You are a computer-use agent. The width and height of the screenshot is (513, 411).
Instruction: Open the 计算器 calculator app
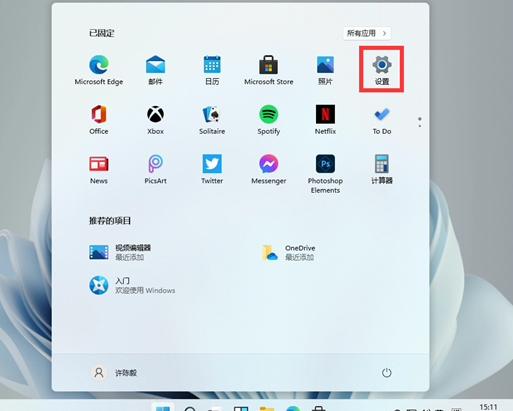click(382, 169)
